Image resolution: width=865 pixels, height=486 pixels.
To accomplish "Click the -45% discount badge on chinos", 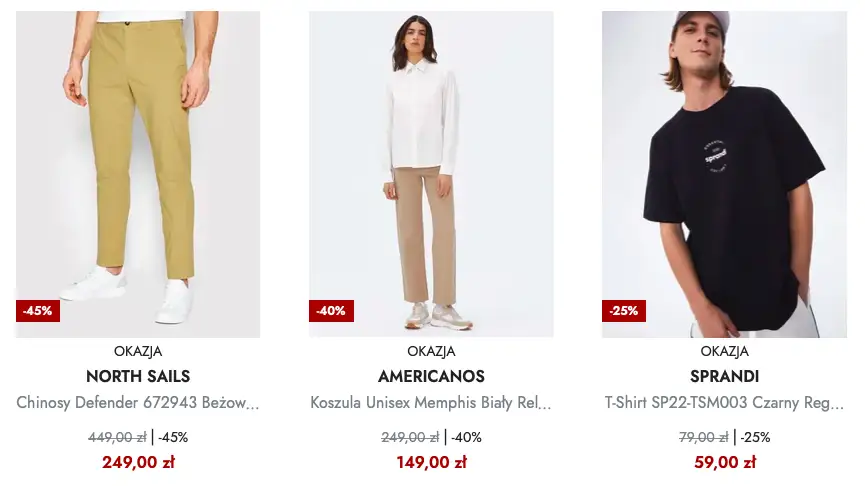I will pyautogui.click(x=38, y=311).
